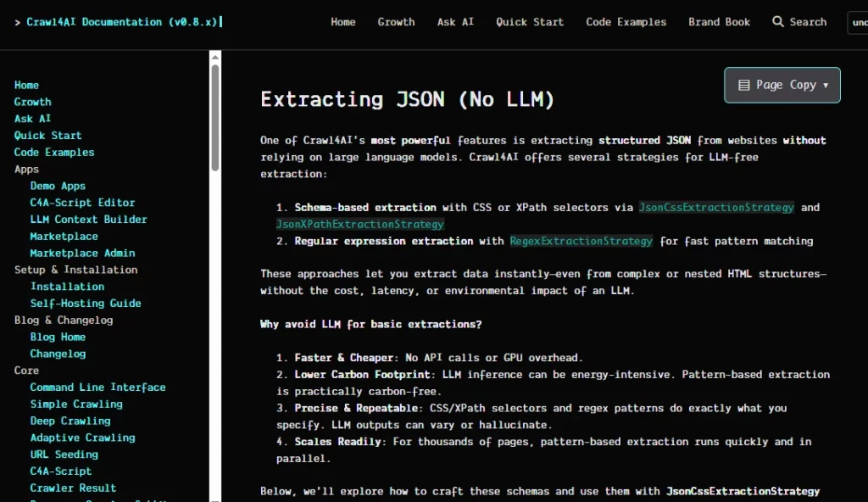Select the Apps sidebar section
868x502 pixels.
pyautogui.click(x=26, y=169)
